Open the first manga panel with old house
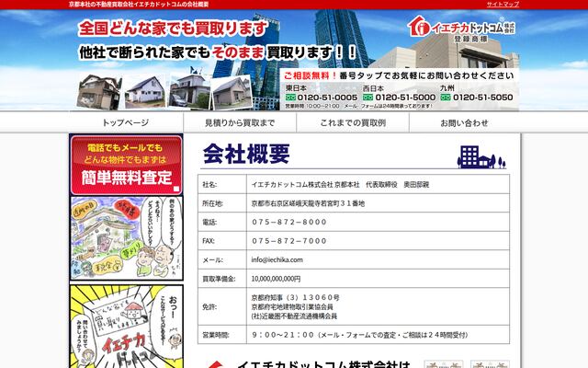 [x=127, y=238]
